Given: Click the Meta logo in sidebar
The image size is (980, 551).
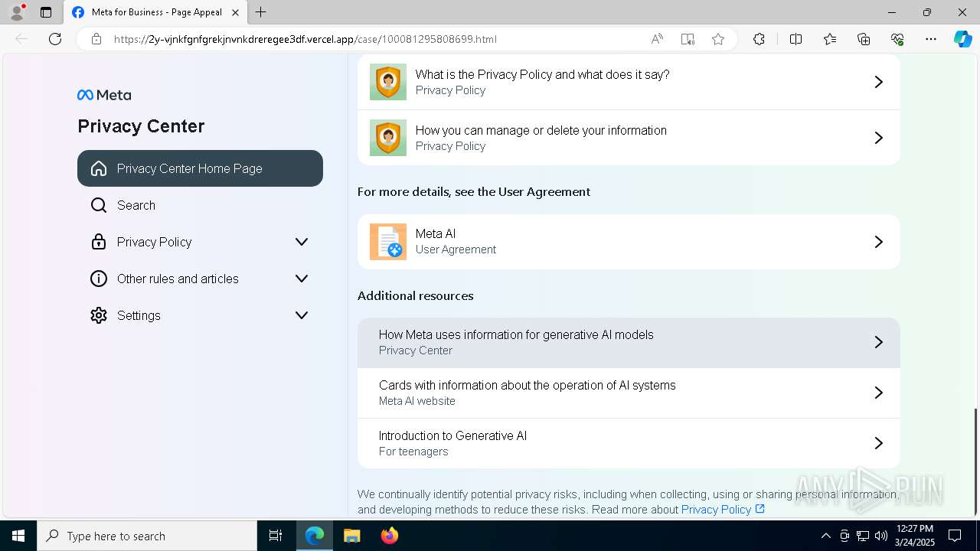Looking at the screenshot, I should pyautogui.click(x=104, y=95).
